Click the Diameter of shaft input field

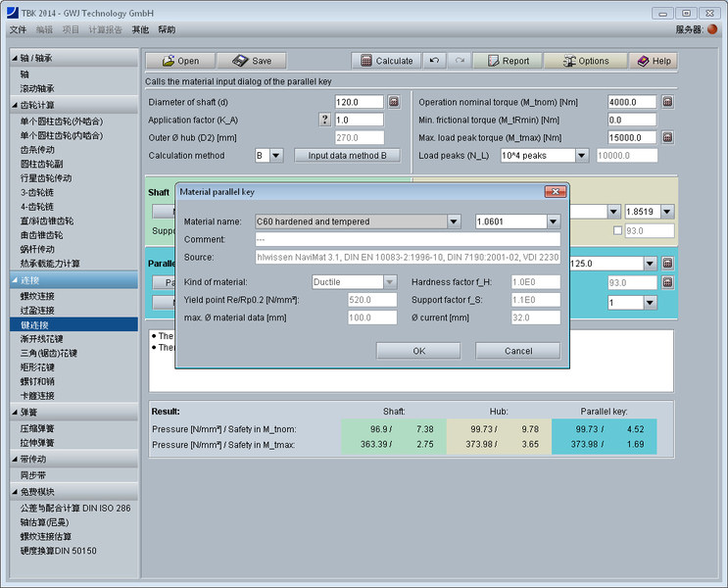coord(359,102)
